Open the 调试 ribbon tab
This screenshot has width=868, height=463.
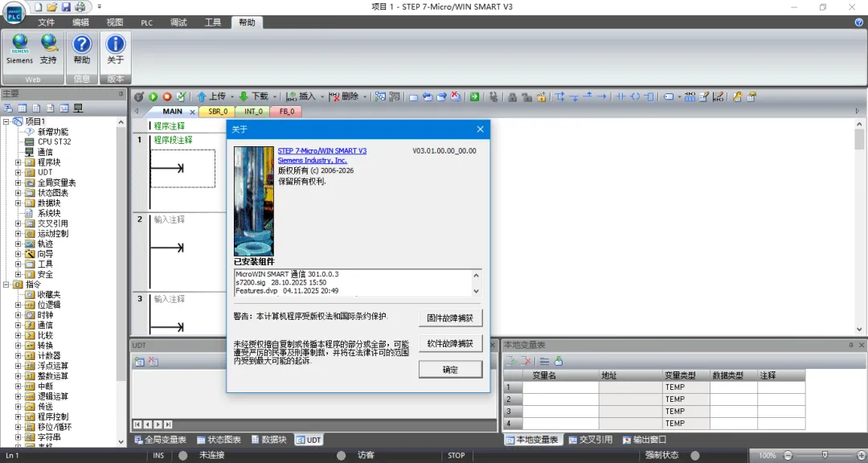point(178,23)
